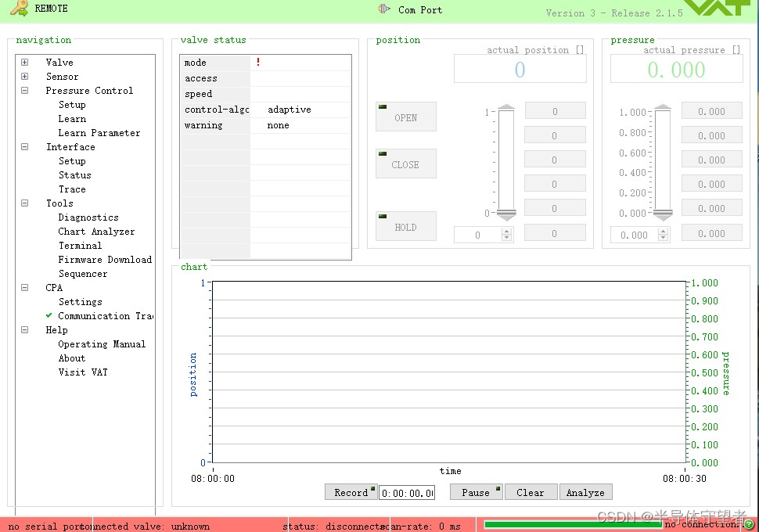This screenshot has width=759, height=532.
Task: Clear the chart
Action: point(531,492)
